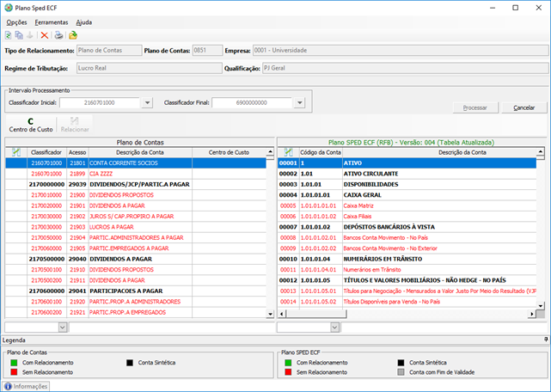Click red Sem Relacionamento swatch in Plano de Contas legend
Screen dimensions: 551x392
coord(14,372)
